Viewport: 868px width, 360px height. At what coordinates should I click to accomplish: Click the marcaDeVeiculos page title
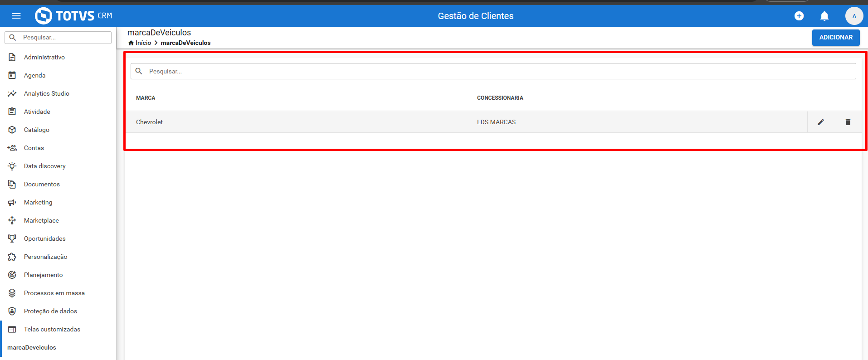[x=159, y=33]
